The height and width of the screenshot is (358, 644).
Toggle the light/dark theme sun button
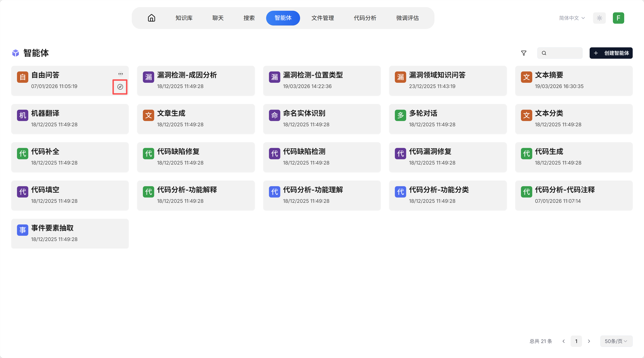click(x=599, y=18)
